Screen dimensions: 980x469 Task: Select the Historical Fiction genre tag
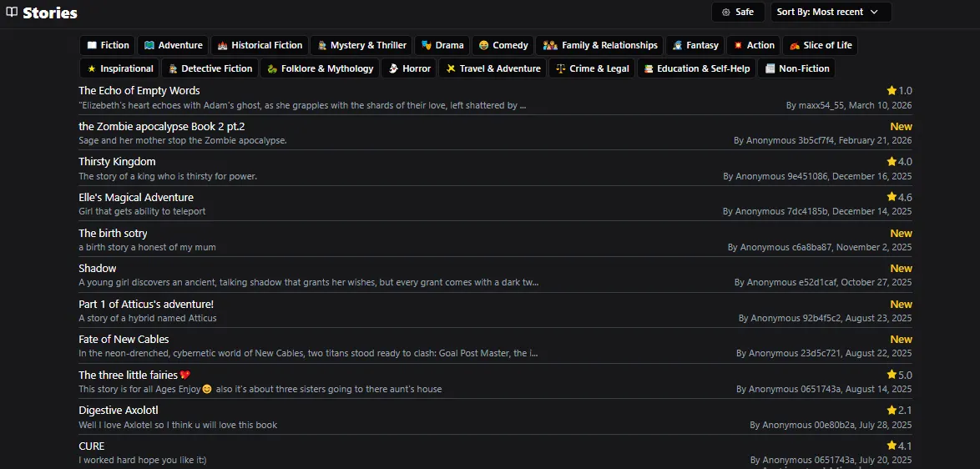pyautogui.click(x=260, y=45)
